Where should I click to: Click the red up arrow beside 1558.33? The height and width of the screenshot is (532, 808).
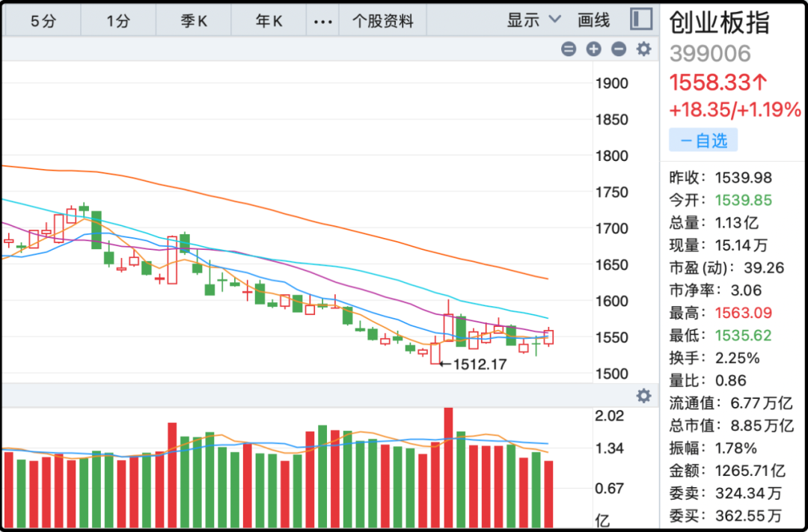759,82
